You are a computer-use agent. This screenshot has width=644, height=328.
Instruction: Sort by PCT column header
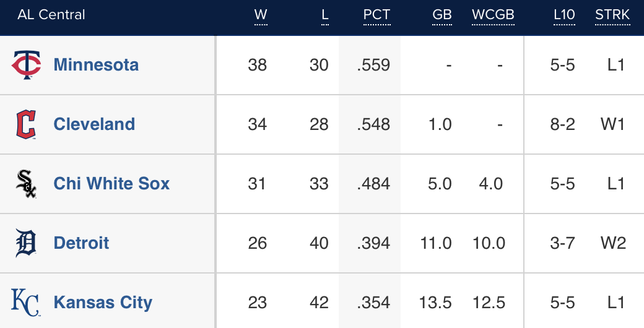tap(376, 15)
